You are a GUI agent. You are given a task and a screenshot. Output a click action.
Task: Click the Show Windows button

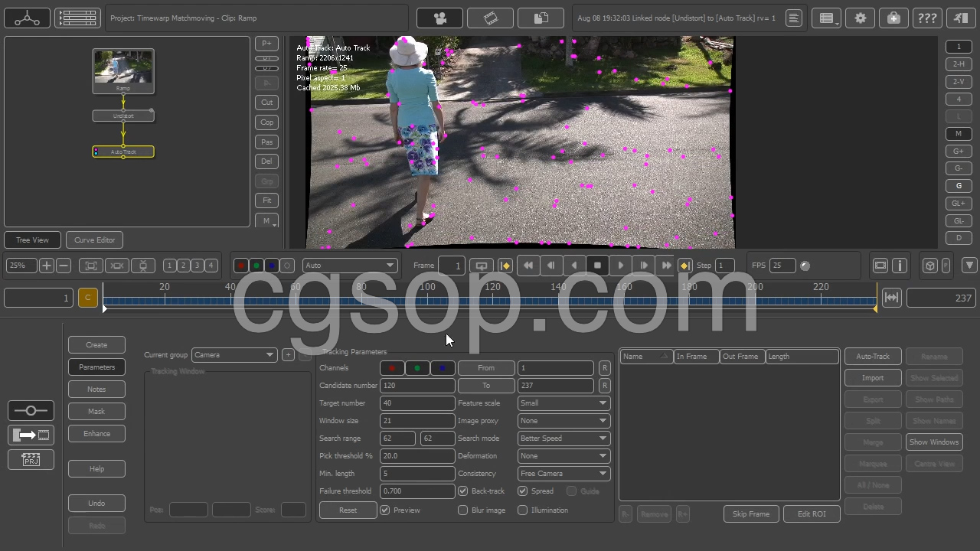pos(934,442)
